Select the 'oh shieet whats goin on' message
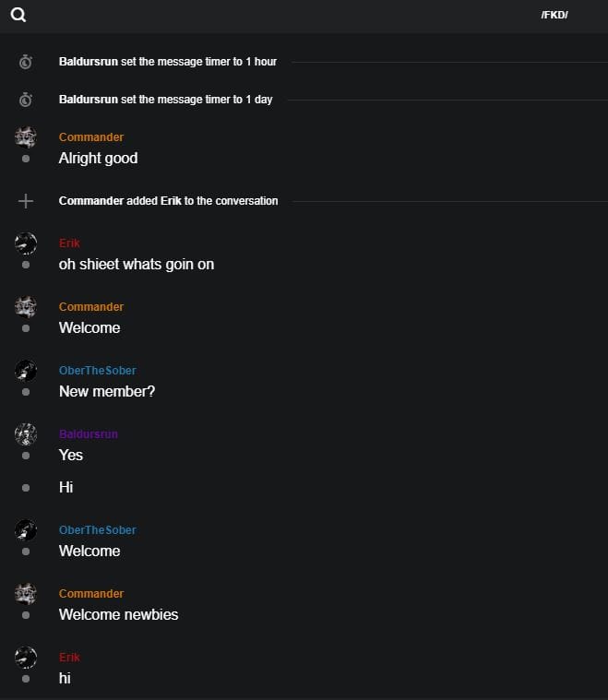 137,265
